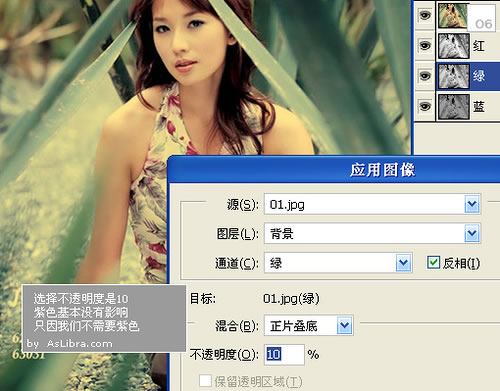The height and width of the screenshot is (391, 500).
Task: Open the 混合(B) blend mode dropdown arrow
Action: coord(345,325)
